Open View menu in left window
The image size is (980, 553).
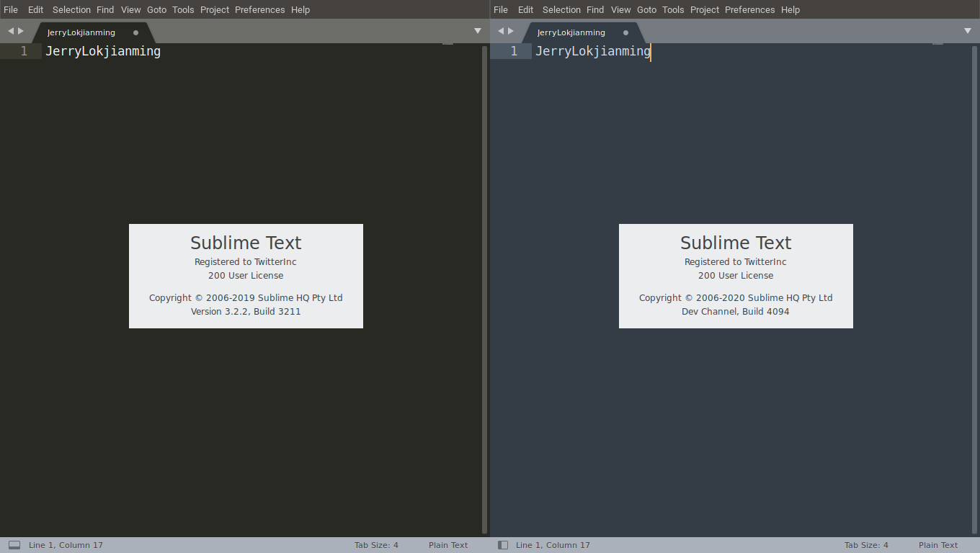click(131, 9)
